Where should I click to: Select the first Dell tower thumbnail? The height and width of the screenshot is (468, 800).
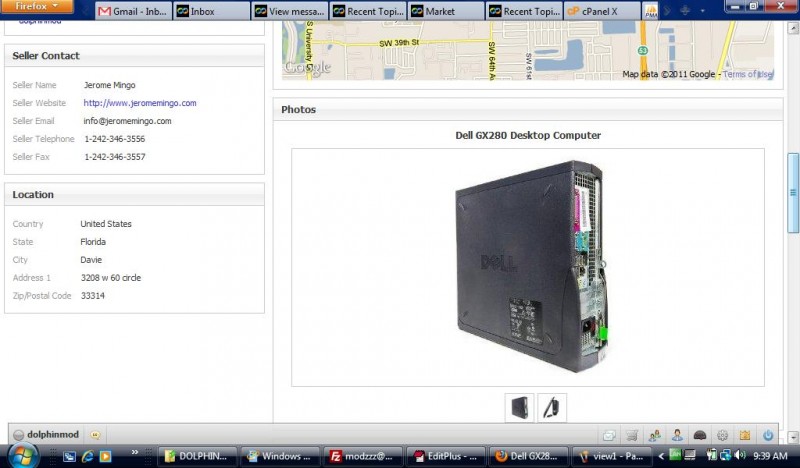(519, 408)
